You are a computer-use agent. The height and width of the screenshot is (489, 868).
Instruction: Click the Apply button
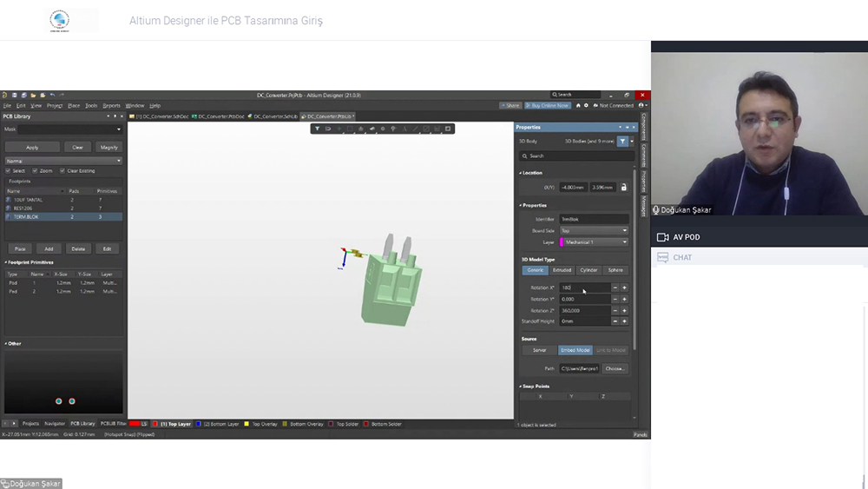pos(32,148)
